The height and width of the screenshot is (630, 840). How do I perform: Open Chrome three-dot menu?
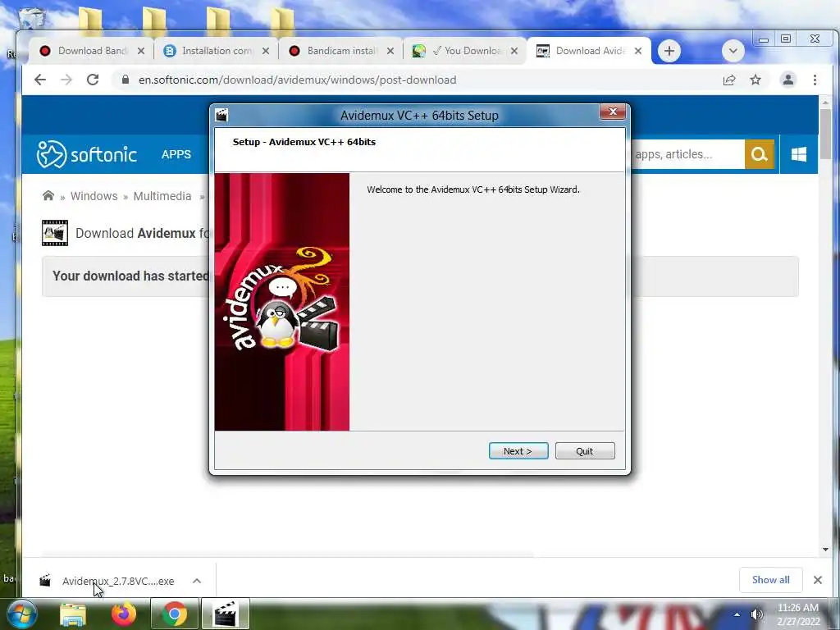815,80
